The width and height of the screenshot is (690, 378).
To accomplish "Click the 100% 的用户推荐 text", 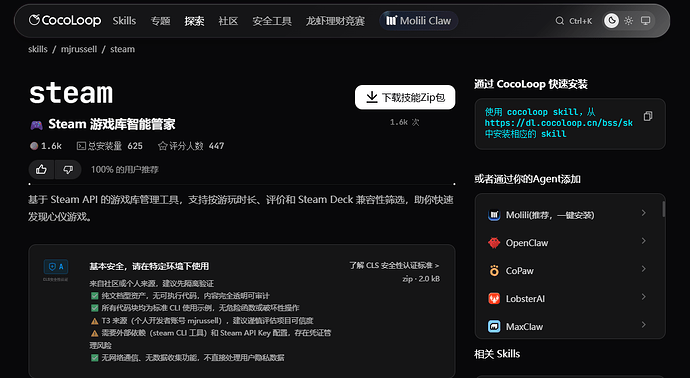I will click(x=125, y=169).
